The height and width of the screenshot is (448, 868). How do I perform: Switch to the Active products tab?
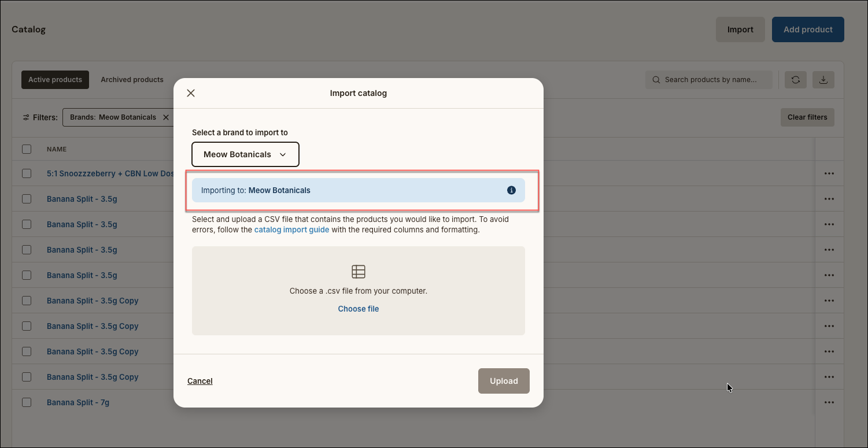pos(55,80)
